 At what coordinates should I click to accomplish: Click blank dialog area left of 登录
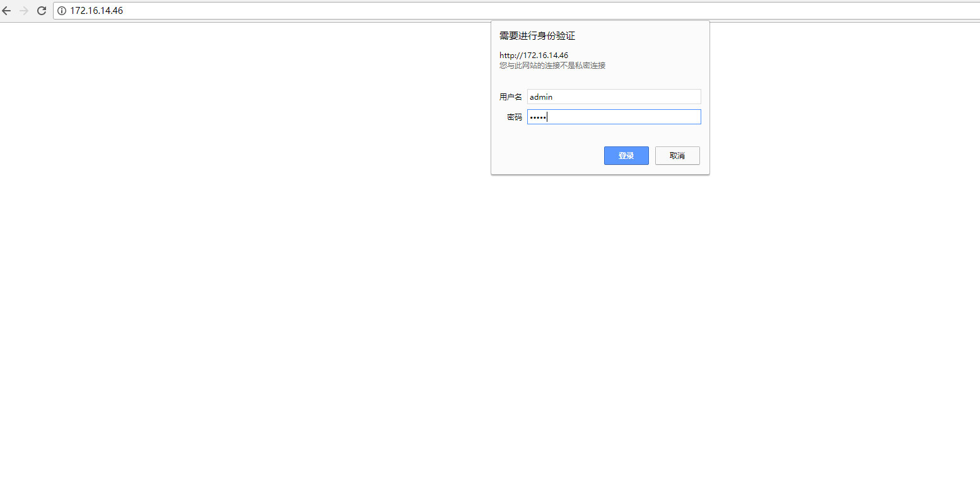click(x=542, y=155)
